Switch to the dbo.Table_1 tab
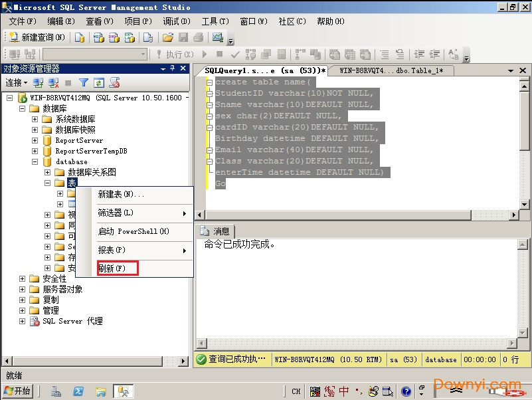This screenshot has height=400, width=532. click(x=391, y=70)
